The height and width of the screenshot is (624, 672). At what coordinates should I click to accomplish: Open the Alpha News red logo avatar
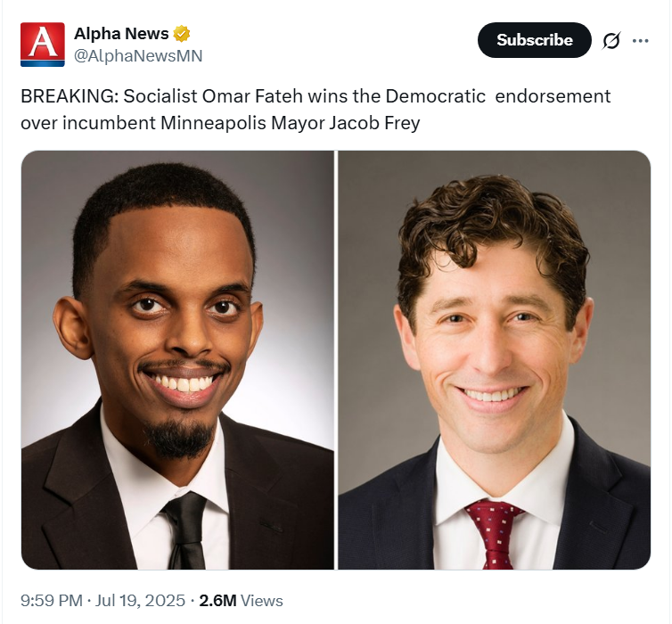43,45
